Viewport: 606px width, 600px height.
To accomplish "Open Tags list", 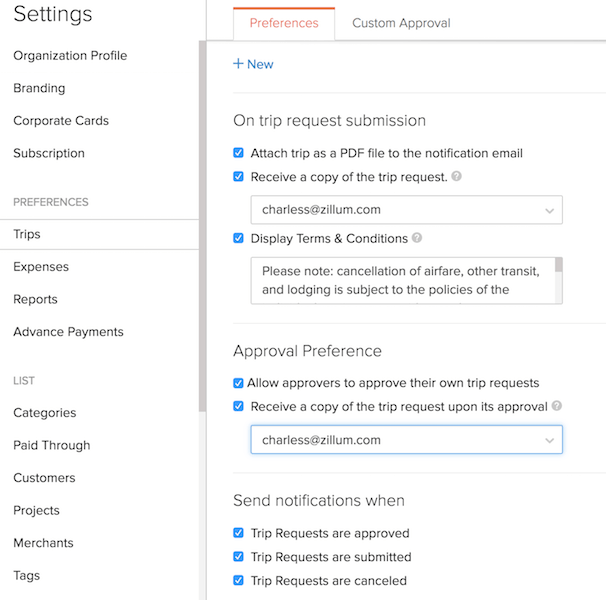I will pyautogui.click(x=26, y=575).
